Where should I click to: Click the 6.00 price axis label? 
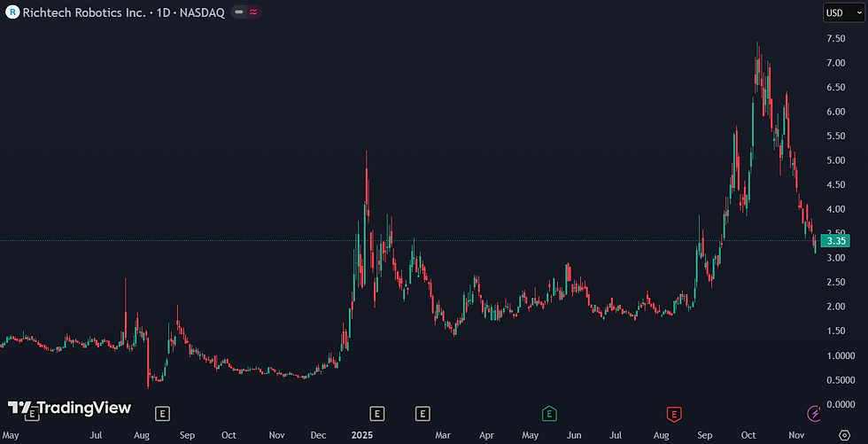pyautogui.click(x=836, y=112)
